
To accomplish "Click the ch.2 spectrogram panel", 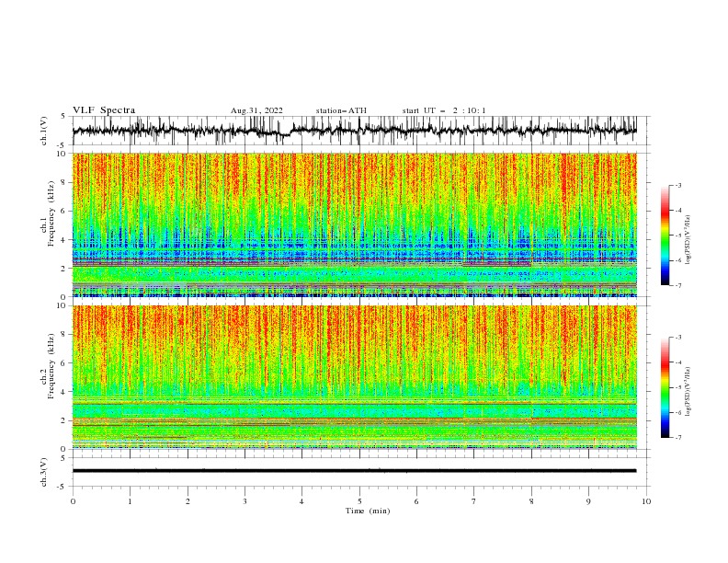I will click(x=355, y=377).
